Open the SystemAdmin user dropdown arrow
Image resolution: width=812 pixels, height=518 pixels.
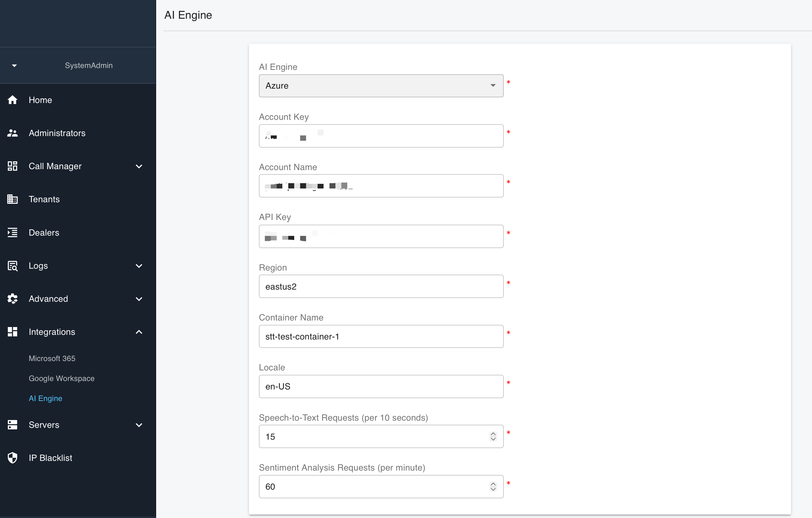tap(14, 66)
